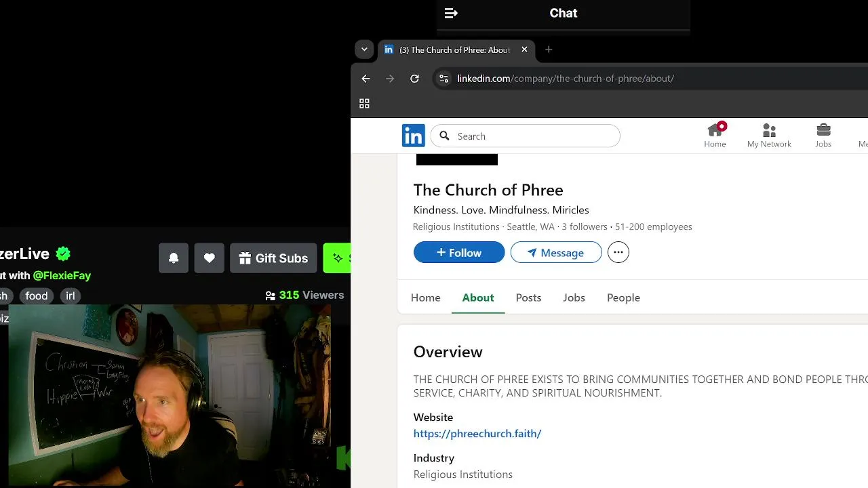The height and width of the screenshot is (488, 868).
Task: Click the 3 followers text
Action: (x=585, y=226)
